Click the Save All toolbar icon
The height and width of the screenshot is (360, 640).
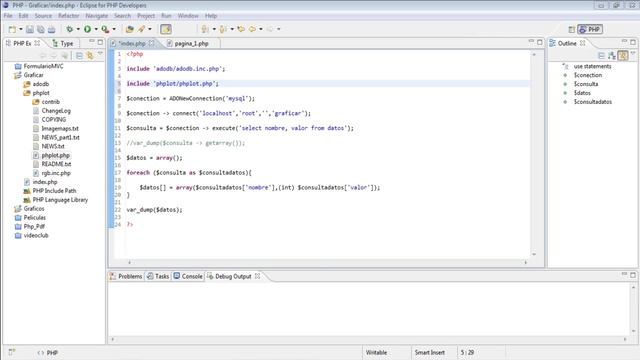coord(40,29)
